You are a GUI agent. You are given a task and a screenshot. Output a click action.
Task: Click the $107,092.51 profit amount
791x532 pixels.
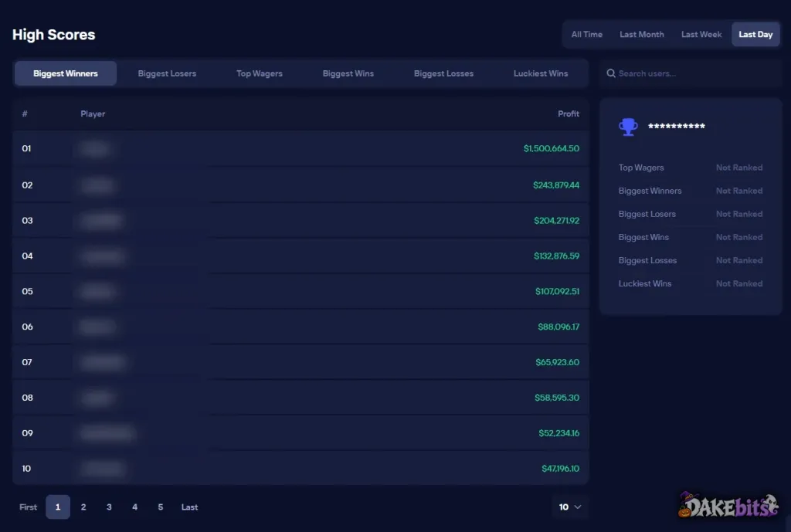558,291
